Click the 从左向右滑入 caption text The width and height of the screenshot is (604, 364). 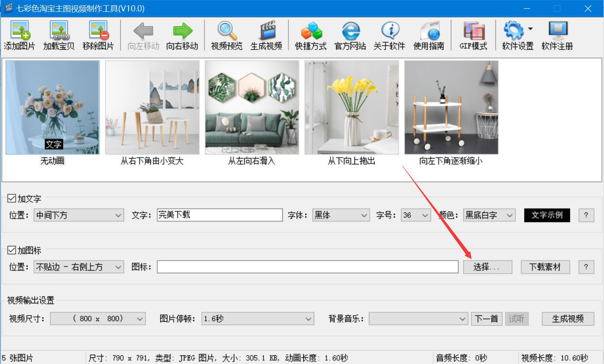click(x=252, y=161)
